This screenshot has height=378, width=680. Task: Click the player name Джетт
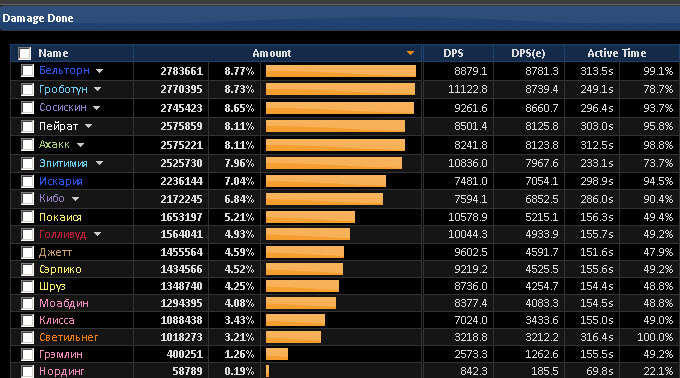pos(56,252)
